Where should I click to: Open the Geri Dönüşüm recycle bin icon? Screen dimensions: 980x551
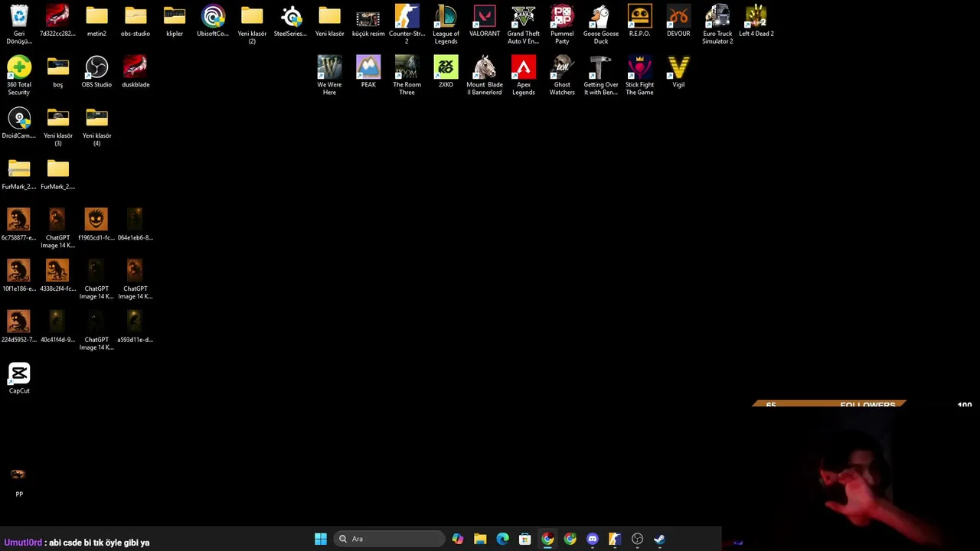[x=19, y=24]
